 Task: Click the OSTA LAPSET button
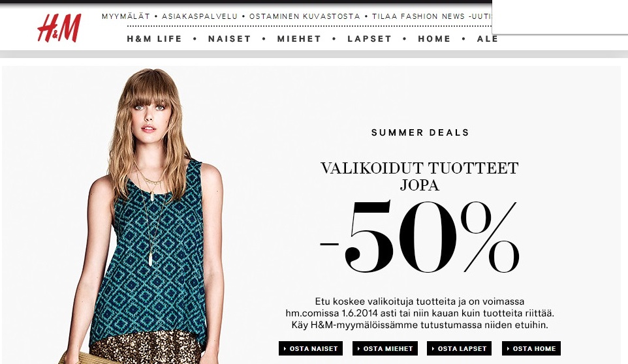click(x=459, y=348)
